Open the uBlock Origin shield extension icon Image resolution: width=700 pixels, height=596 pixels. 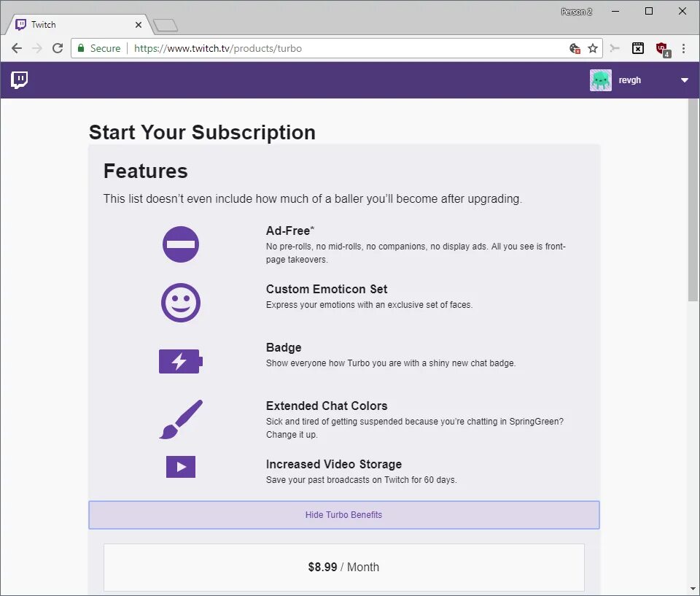(x=662, y=49)
